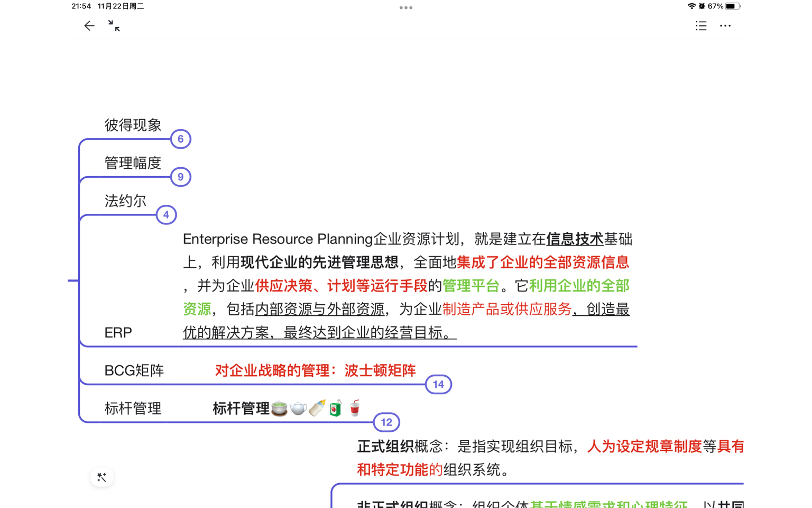Screen dimensions: 812x508
Task: Tap the three-dot multitasking handle at top
Action: click(x=406, y=7)
